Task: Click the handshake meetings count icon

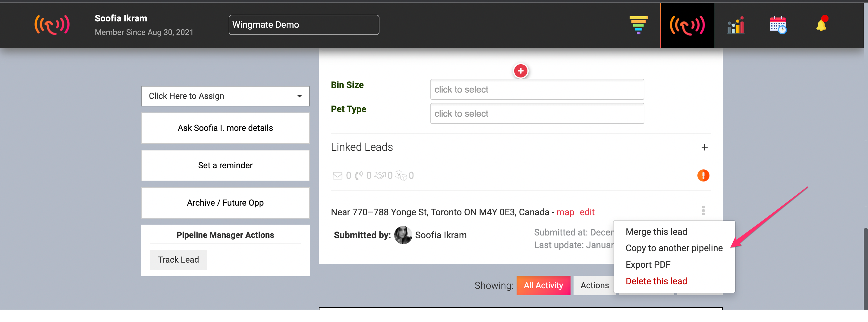Action: [x=380, y=175]
